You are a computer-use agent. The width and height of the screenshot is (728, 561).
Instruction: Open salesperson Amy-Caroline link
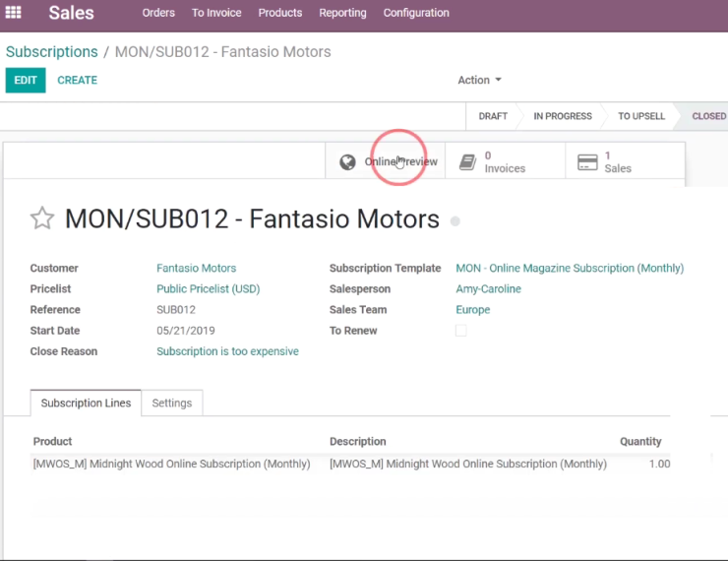pos(488,288)
